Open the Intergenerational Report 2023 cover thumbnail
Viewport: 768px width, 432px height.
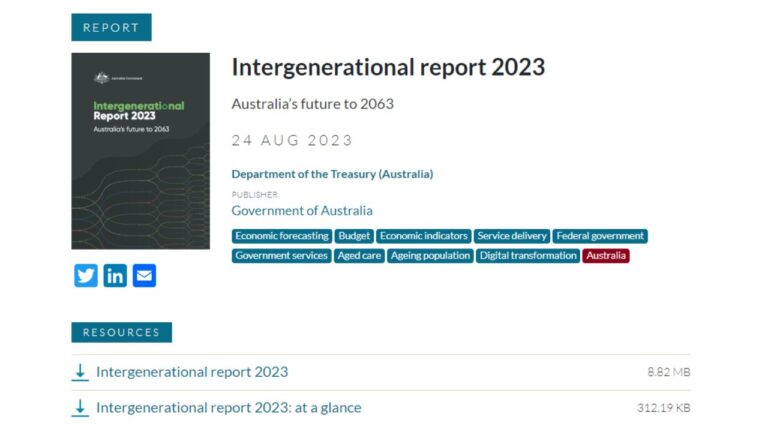click(x=141, y=151)
